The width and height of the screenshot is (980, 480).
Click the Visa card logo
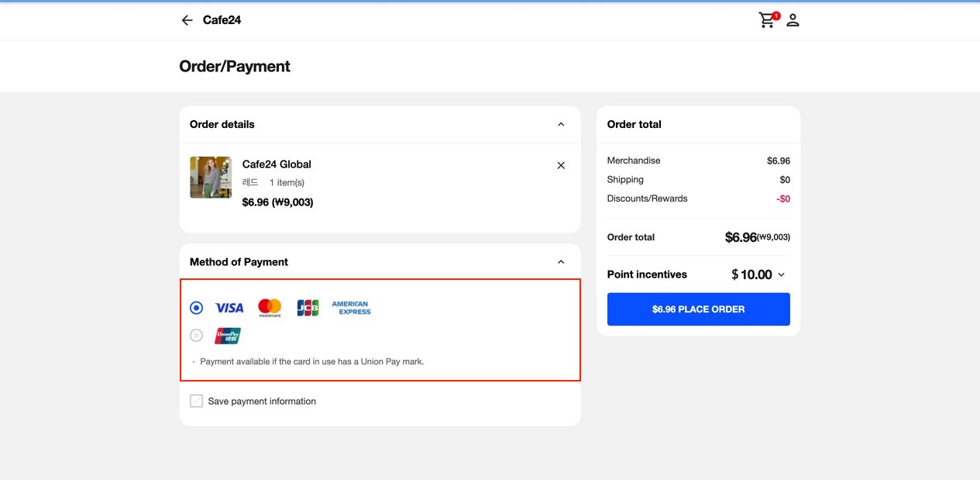[229, 308]
